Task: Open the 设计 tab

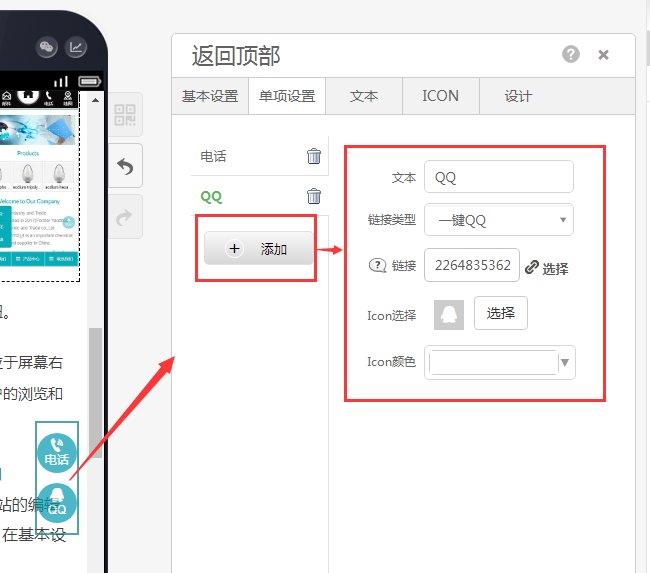Action: [518, 96]
